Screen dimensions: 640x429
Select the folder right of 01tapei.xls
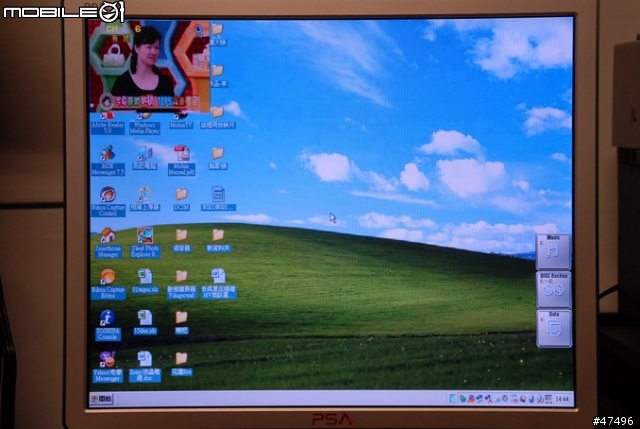[181, 285]
